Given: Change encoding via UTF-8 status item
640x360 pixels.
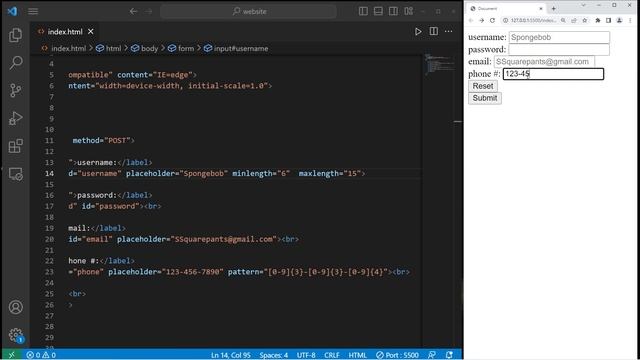Looking at the screenshot, I should (x=306, y=355).
